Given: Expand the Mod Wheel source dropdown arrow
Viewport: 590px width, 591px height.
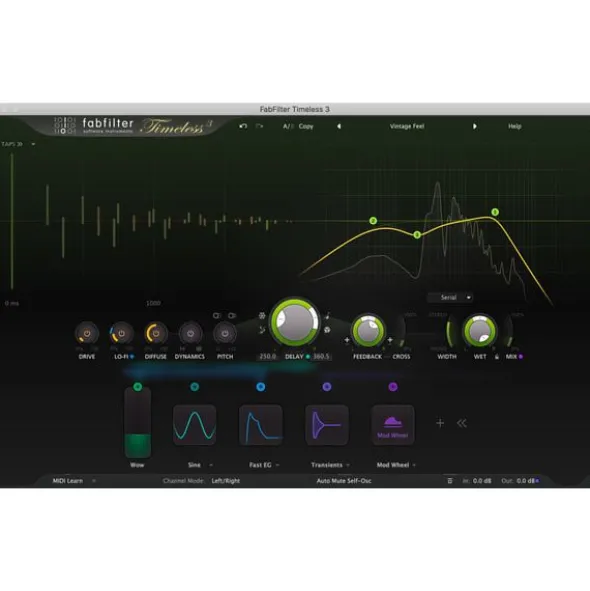Looking at the screenshot, I should point(414,465).
